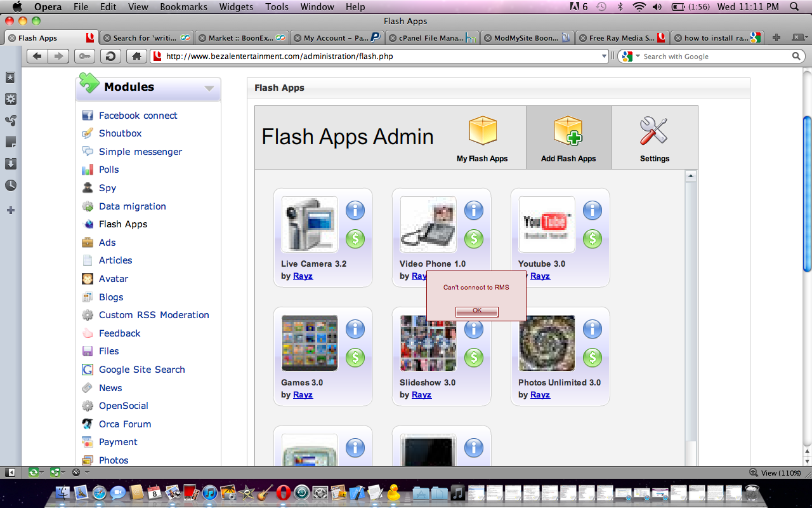Click the browser home button
This screenshot has width=812, height=508.
point(136,57)
